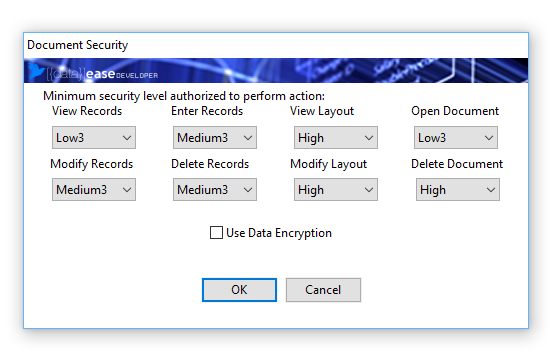Open the Enter Records security dropdown
This screenshot has height=362, width=557.
215,137
